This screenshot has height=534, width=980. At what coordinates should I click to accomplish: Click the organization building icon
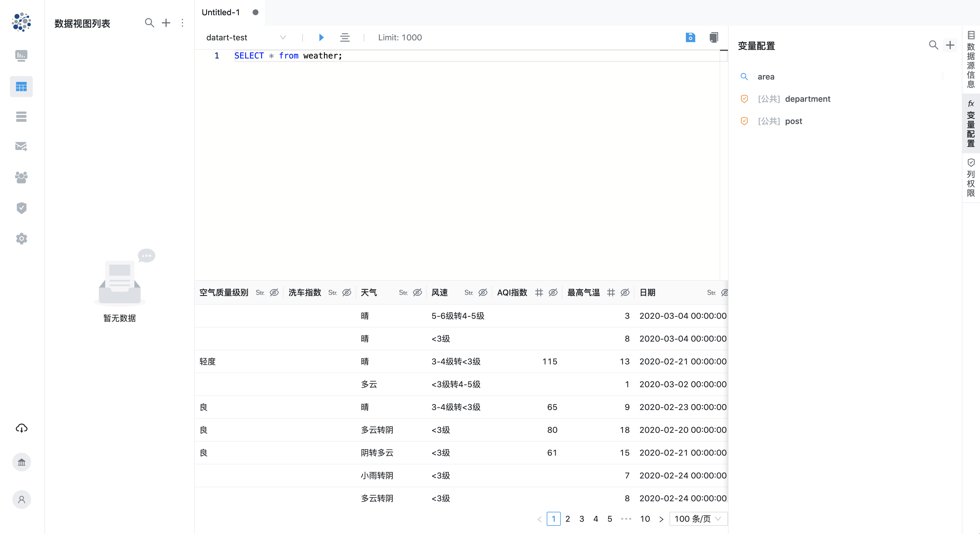21,462
